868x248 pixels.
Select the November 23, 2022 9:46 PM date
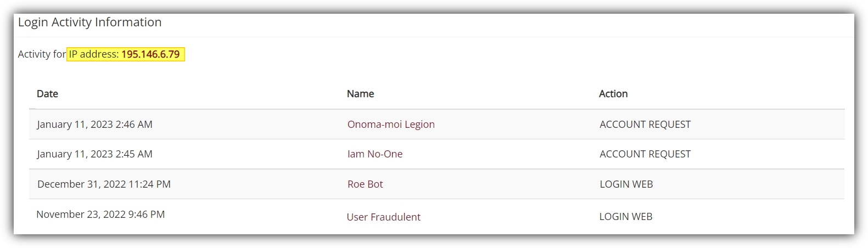[100, 215]
